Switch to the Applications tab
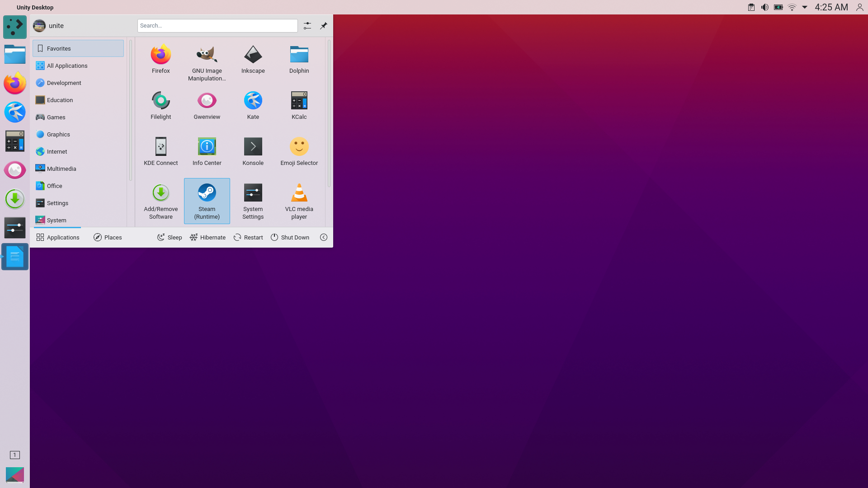 click(x=58, y=237)
